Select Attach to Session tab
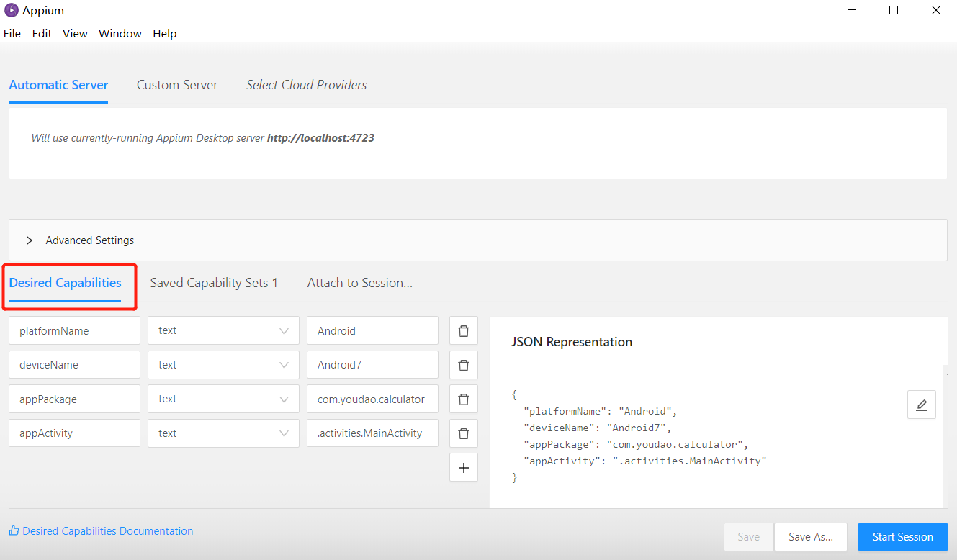This screenshot has width=957, height=560. coord(359,283)
